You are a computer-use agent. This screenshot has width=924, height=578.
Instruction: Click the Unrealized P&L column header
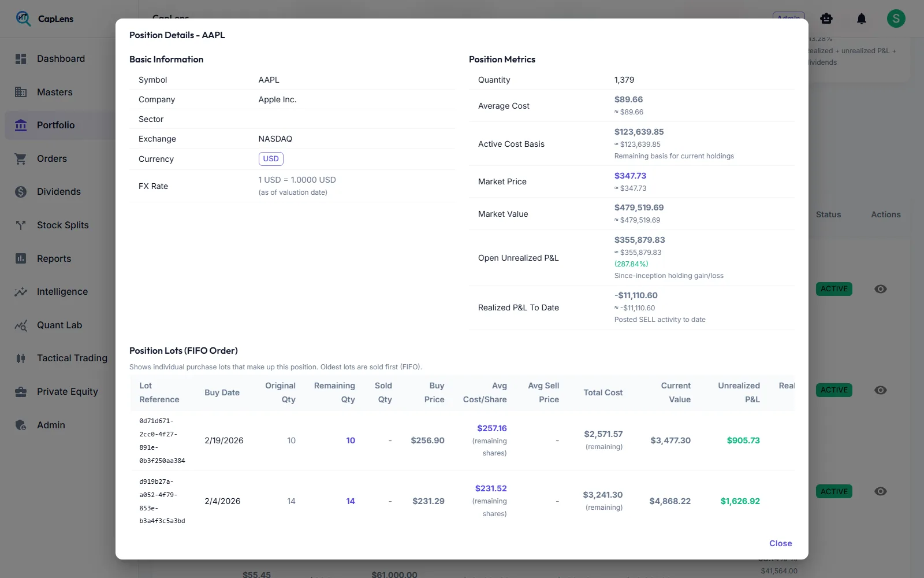pos(739,392)
